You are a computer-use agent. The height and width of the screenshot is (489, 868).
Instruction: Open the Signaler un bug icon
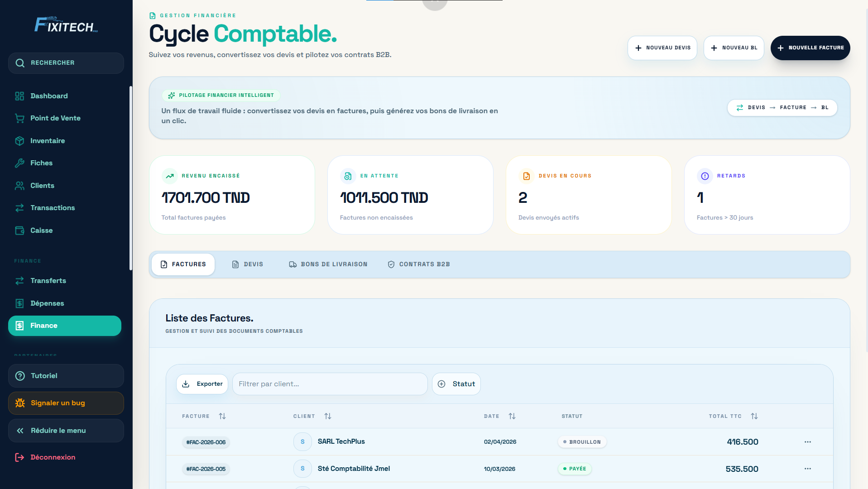pos(19,403)
